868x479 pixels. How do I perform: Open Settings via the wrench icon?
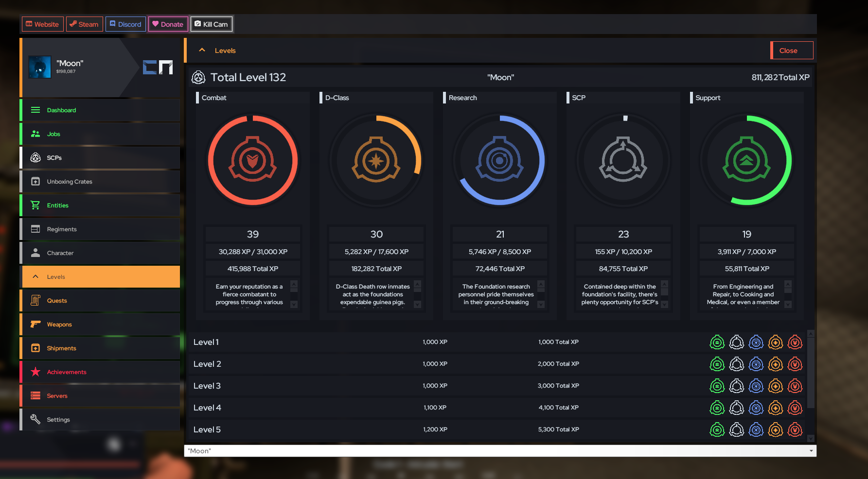pyautogui.click(x=35, y=419)
